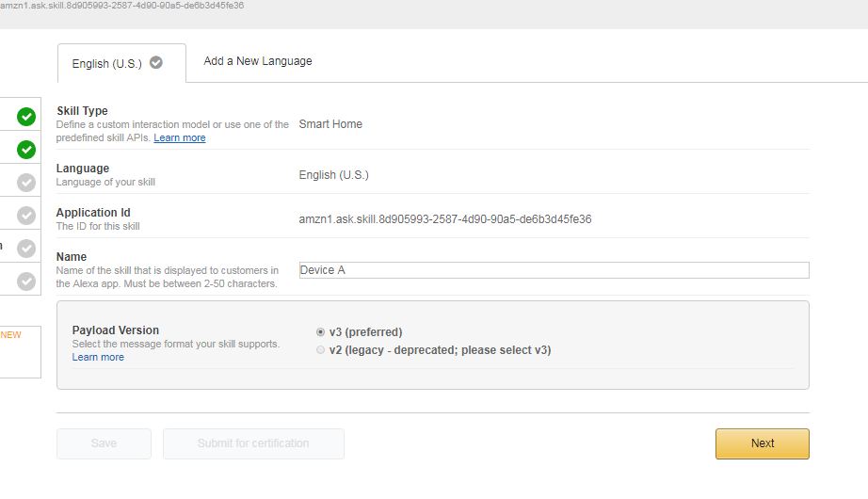
Task: Click the Application Id value text
Action: click(445, 219)
